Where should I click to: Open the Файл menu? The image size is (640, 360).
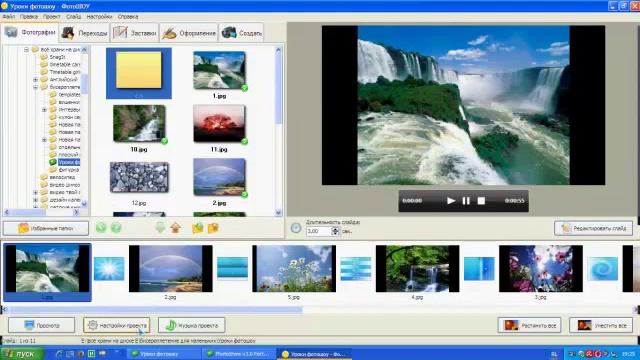pos(8,17)
